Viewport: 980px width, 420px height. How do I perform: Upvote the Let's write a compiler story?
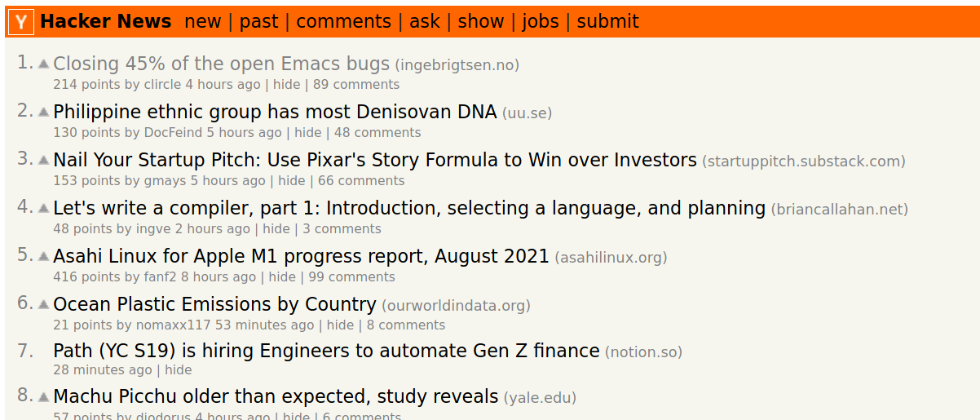[44, 208]
